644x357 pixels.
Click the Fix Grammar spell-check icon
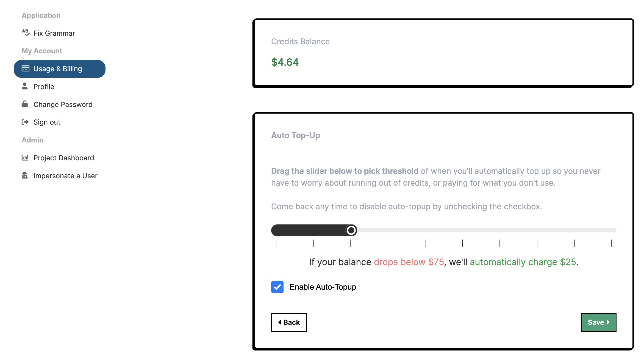click(26, 33)
